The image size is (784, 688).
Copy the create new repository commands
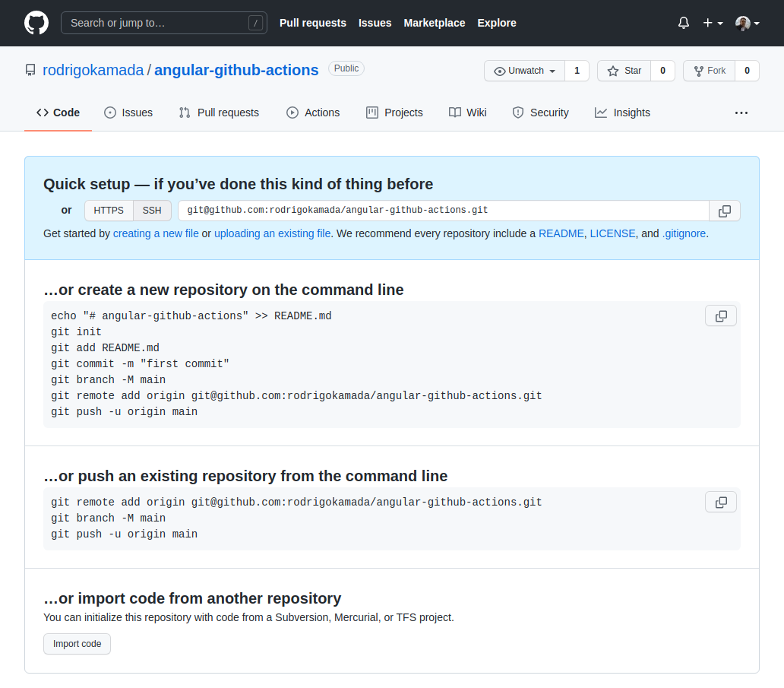pyautogui.click(x=720, y=315)
